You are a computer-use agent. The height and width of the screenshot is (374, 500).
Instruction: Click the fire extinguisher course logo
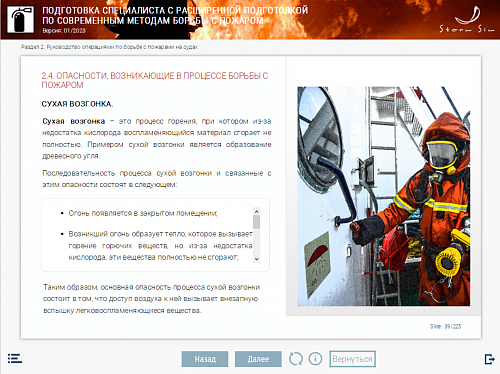(x=20, y=20)
